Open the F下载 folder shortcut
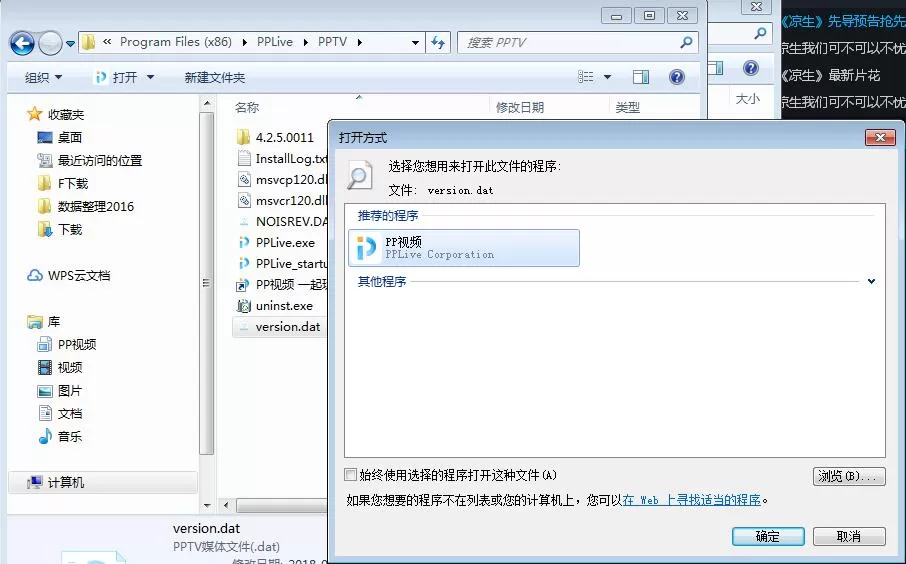The image size is (906, 564). coord(63,183)
